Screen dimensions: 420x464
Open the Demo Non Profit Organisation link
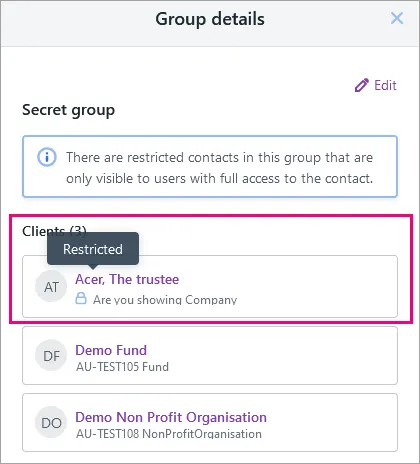click(171, 417)
